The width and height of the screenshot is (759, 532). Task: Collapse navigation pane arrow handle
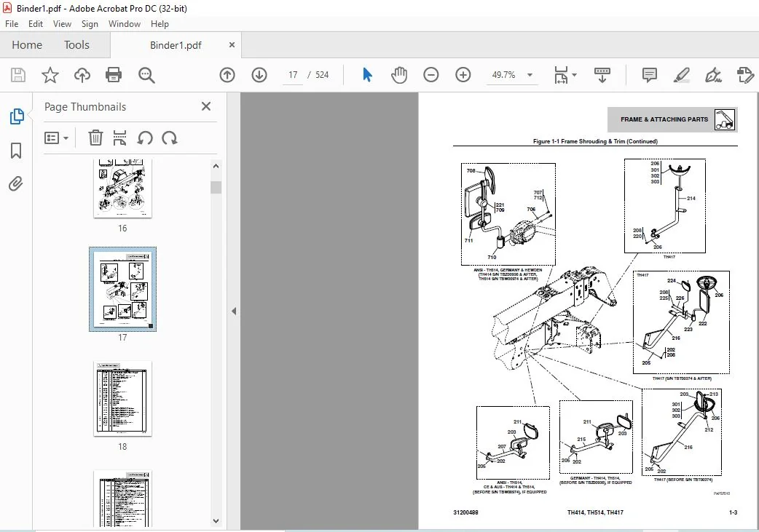[234, 311]
